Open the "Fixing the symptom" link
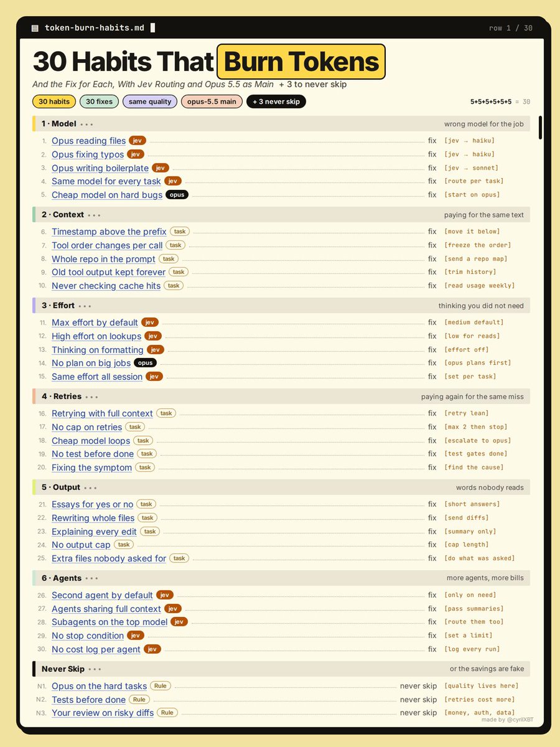The width and height of the screenshot is (560, 747). coord(91,467)
